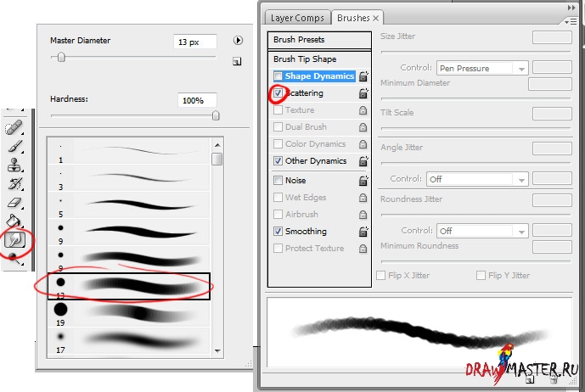Toggle the Wet Edges checkbox

point(278,198)
